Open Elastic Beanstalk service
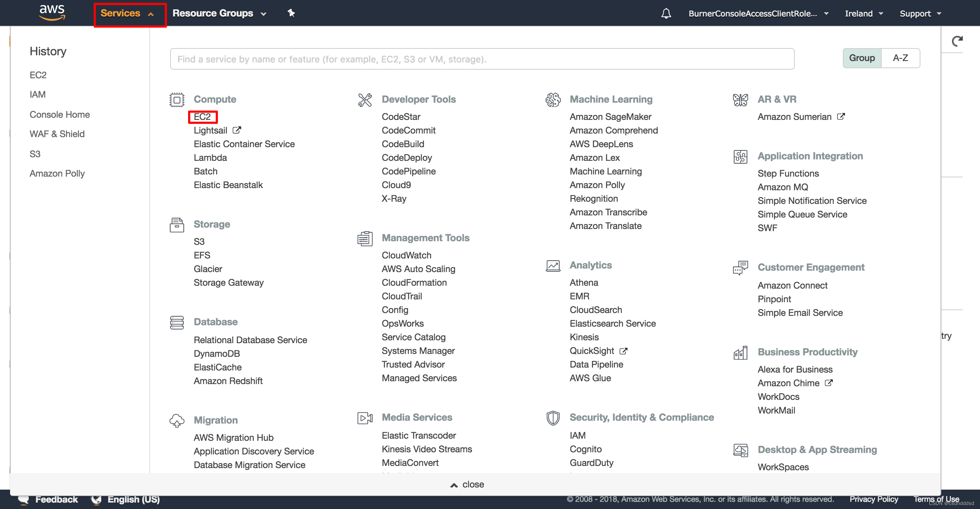 click(x=228, y=185)
